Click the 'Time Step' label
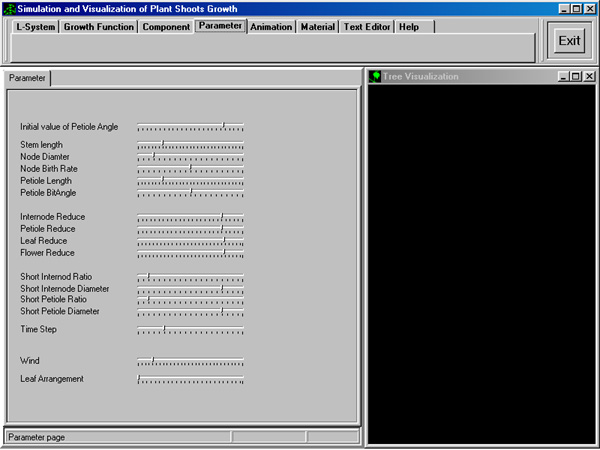600x450 pixels. [38, 329]
